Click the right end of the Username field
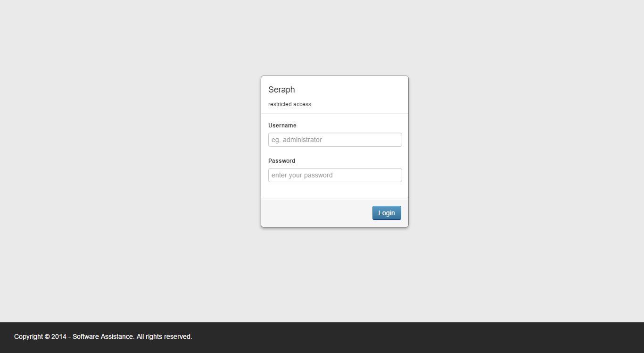Viewport: 644px width, 353px height. coord(394,140)
